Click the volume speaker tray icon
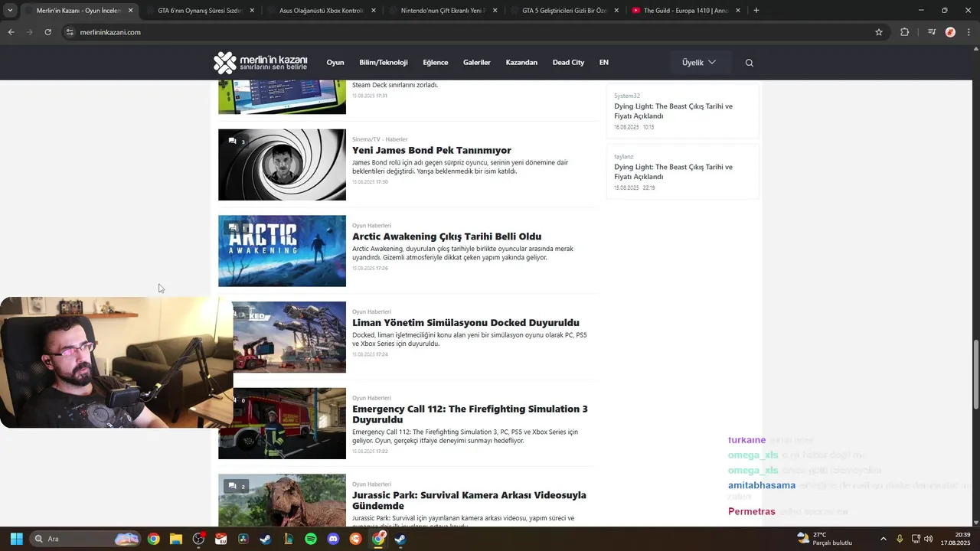This screenshot has height=551, width=980. pos(929,539)
